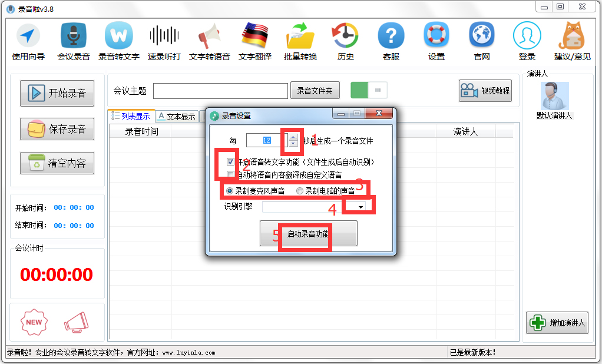The width and height of the screenshot is (602, 364).
Task: Click the interval stepper up arrow
Action: [x=292, y=137]
